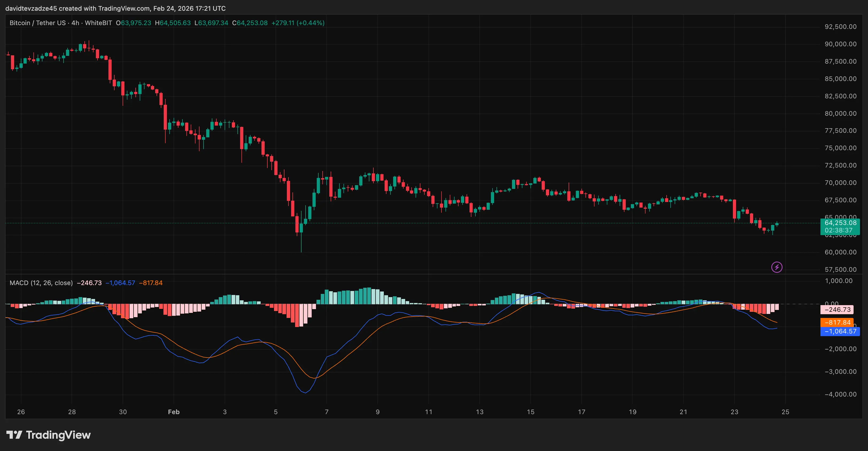Viewport: 868px width, 451px height.
Task: Click the green current price label 64,253.08
Action: 840,223
